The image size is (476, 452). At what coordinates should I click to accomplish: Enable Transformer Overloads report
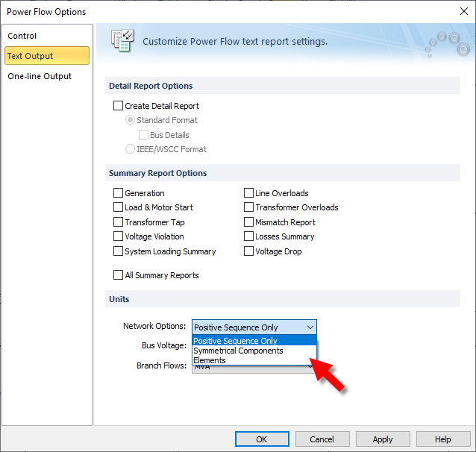[249, 207]
